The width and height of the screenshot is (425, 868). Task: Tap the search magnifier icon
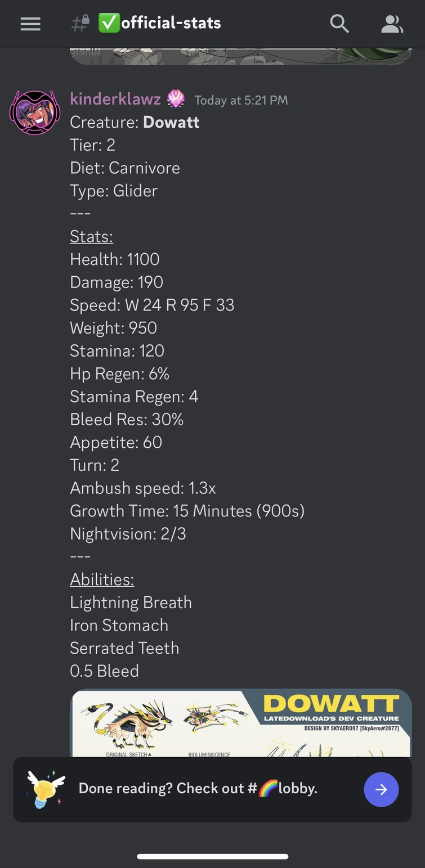tap(339, 24)
